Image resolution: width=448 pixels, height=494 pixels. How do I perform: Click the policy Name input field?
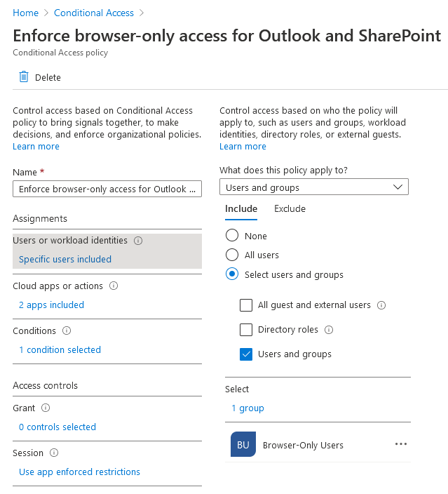[x=107, y=189]
